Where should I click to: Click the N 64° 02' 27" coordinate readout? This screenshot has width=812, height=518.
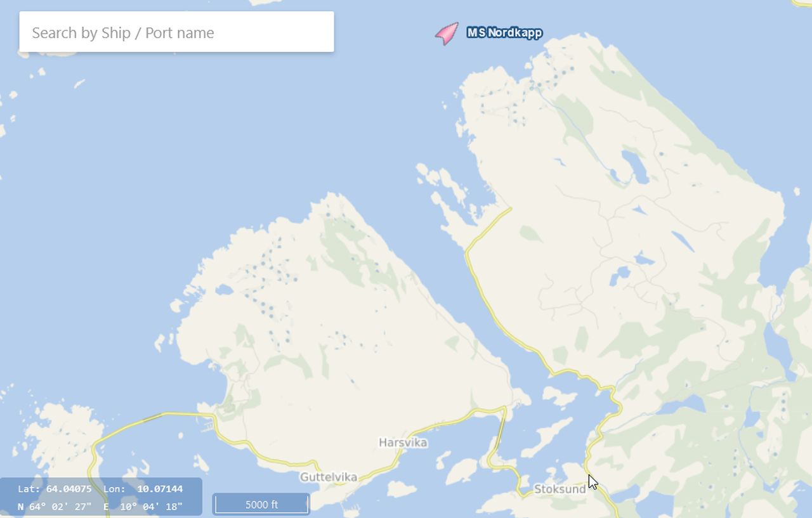point(56,507)
